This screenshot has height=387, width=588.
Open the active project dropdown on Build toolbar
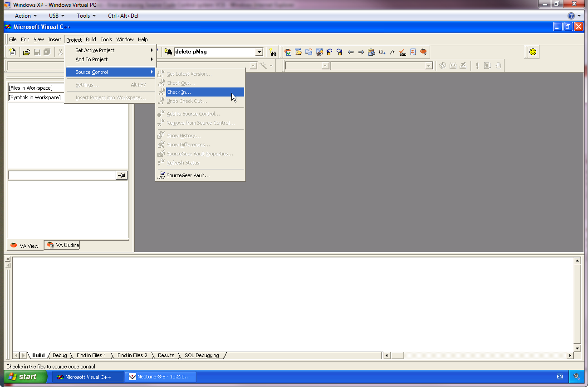tap(325, 66)
